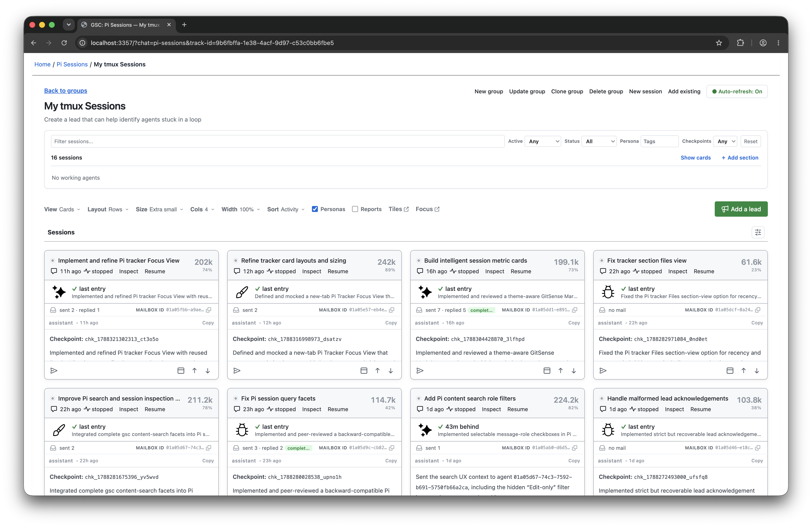Open Chrome three-dot menu
The image size is (812, 527).
point(778,43)
